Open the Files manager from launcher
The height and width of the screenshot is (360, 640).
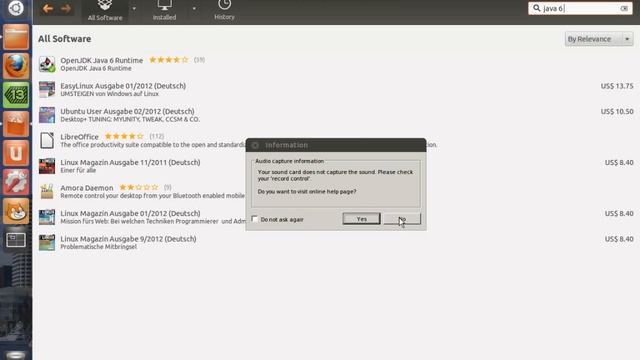(x=16, y=37)
